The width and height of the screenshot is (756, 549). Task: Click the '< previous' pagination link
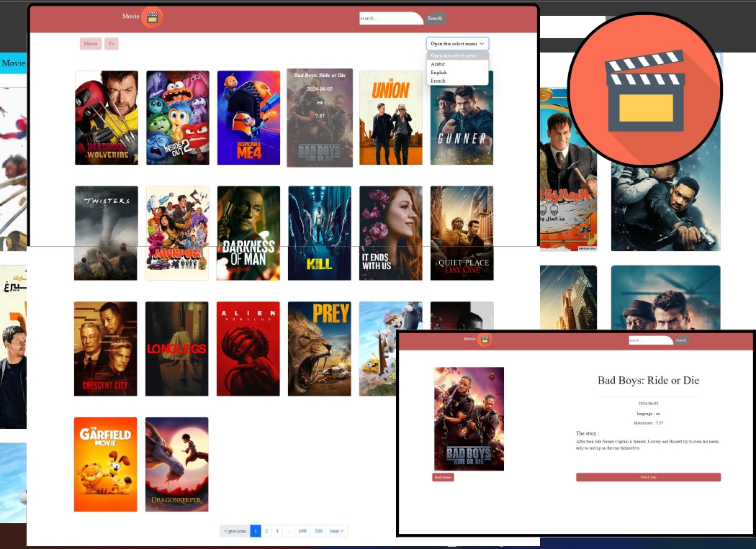(x=235, y=531)
